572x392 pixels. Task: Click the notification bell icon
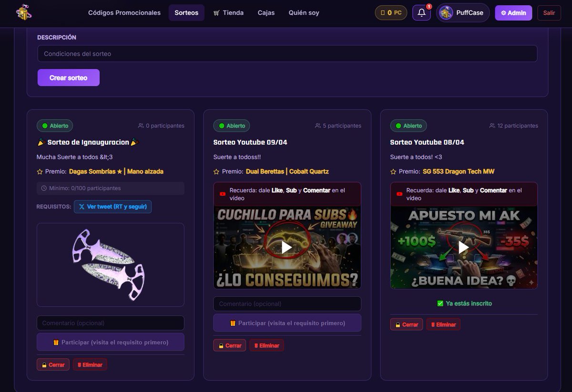[x=421, y=13]
